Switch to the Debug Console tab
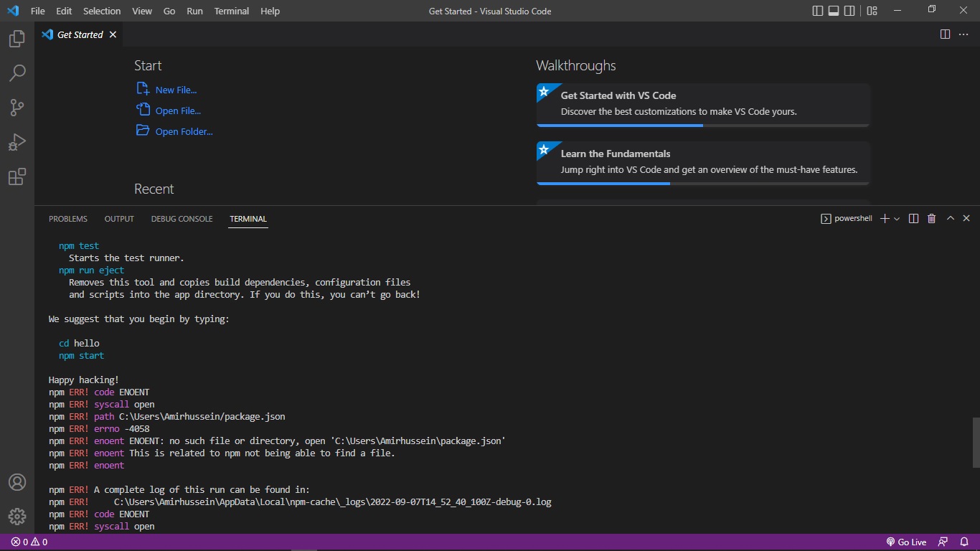Image resolution: width=980 pixels, height=551 pixels. [182, 219]
